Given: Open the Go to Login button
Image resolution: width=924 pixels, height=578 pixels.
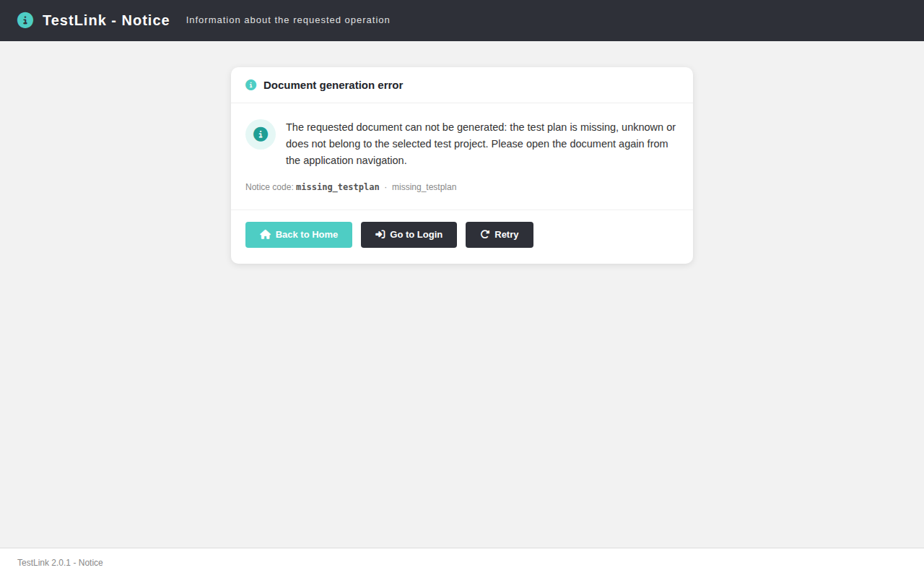Looking at the screenshot, I should coord(409,235).
